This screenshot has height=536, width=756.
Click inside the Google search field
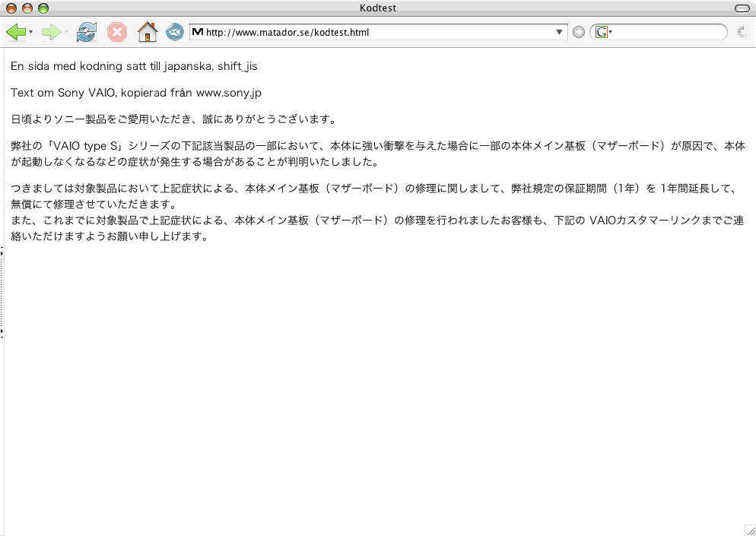coord(668,32)
